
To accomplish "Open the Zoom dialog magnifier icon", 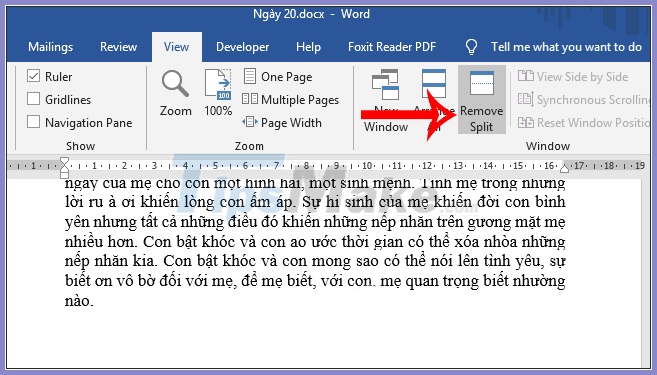I will point(175,83).
